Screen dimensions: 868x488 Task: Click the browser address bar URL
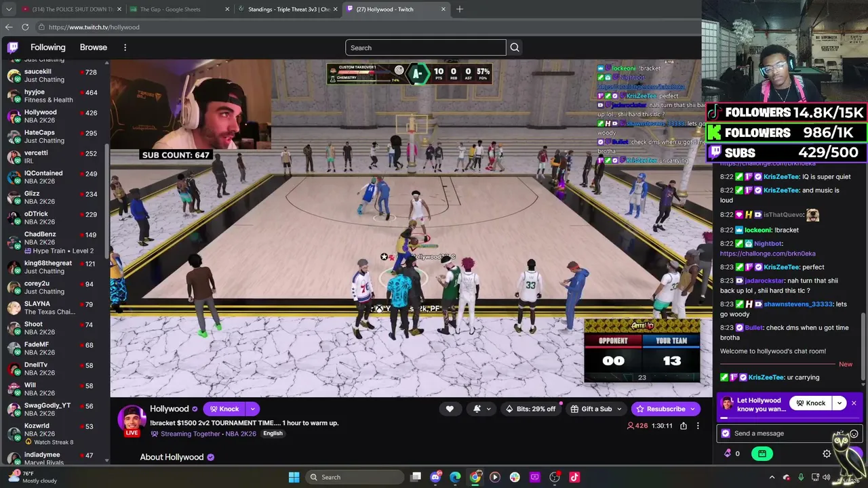click(x=94, y=27)
